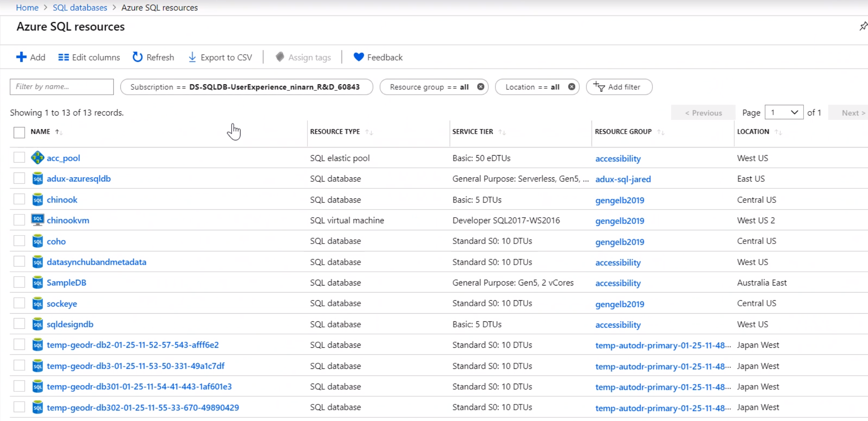Sort by Name column arrows
This screenshot has width=868, height=421.
coord(59,132)
